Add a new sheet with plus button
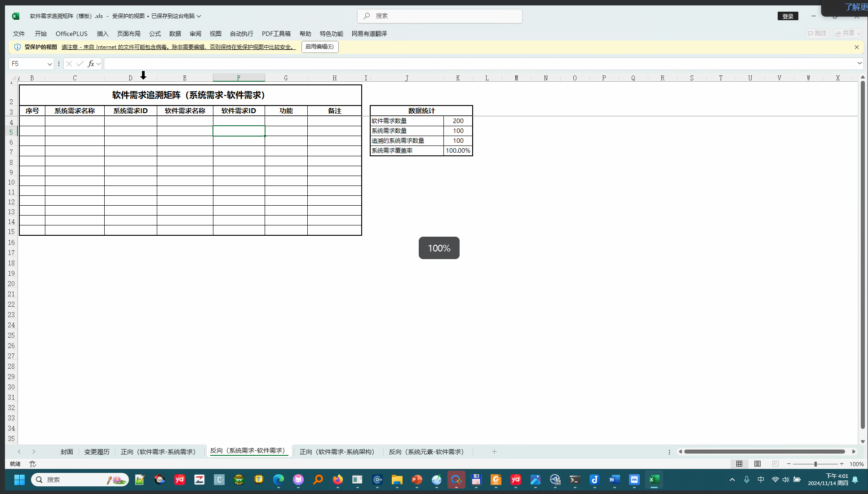Viewport: 868px width, 494px height. pyautogui.click(x=494, y=452)
